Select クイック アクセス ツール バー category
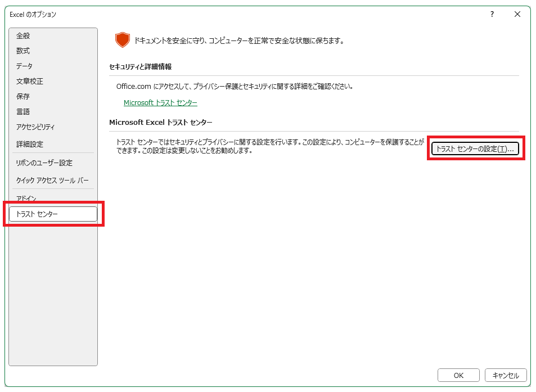This screenshot has height=392, width=536. pos(52,180)
